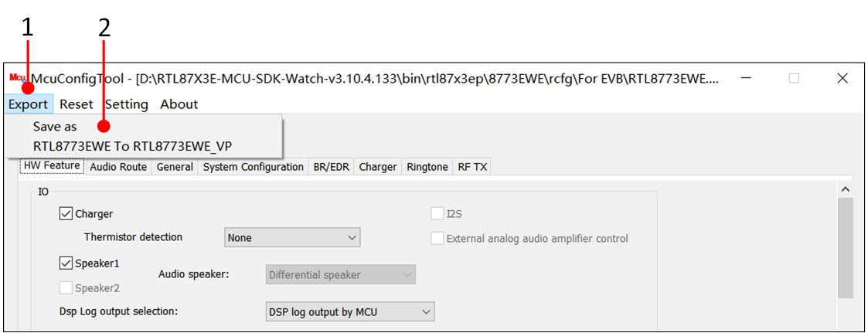The image size is (868, 333).
Task: Close the McuConfigTool window
Action: pyautogui.click(x=842, y=78)
